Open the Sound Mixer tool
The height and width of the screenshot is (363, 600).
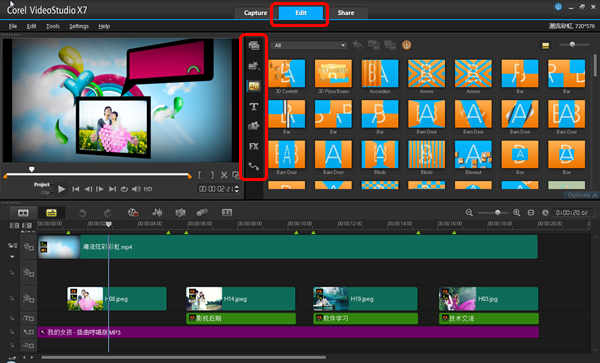(x=157, y=213)
